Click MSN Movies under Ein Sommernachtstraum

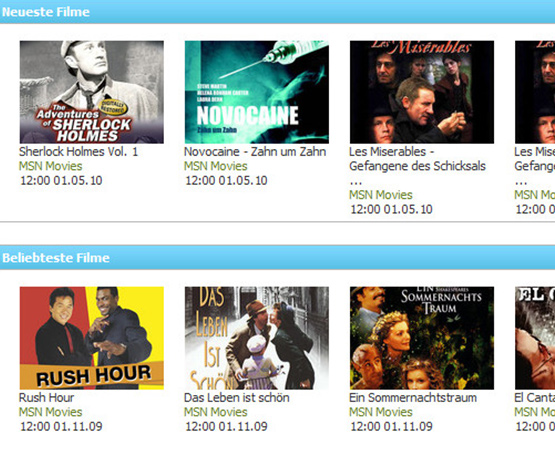[x=381, y=412]
